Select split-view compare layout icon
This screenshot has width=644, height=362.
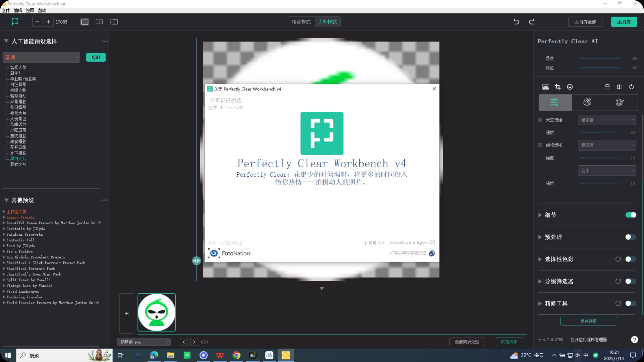(114, 22)
